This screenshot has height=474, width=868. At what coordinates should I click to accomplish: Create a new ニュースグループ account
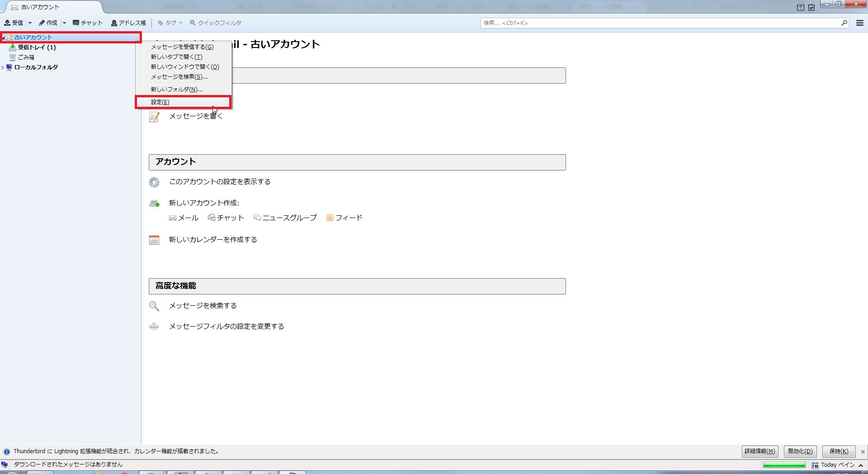[285, 218]
